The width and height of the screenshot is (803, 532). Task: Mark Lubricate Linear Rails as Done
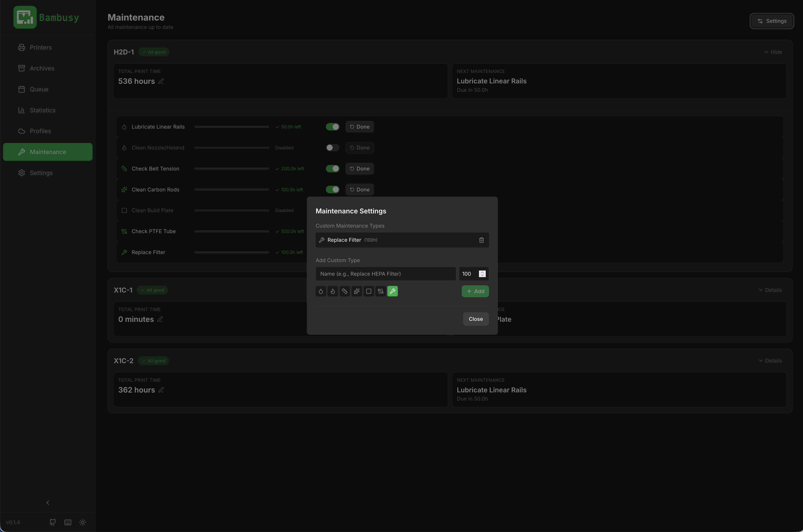tap(360, 127)
